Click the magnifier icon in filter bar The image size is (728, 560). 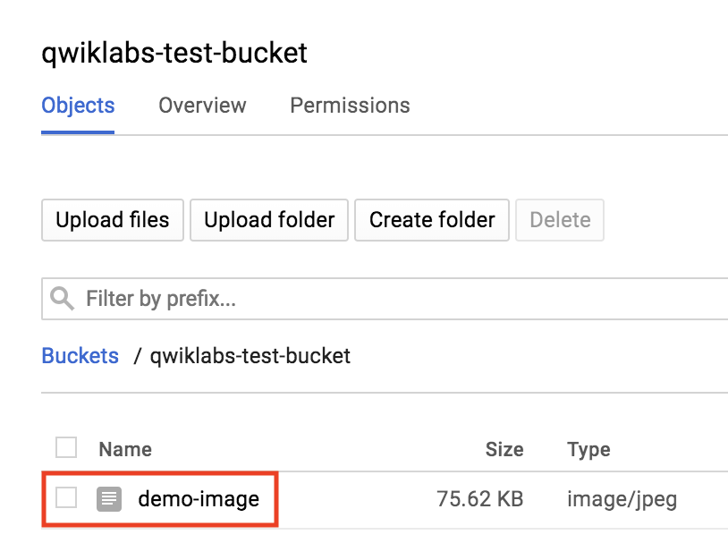[63, 299]
